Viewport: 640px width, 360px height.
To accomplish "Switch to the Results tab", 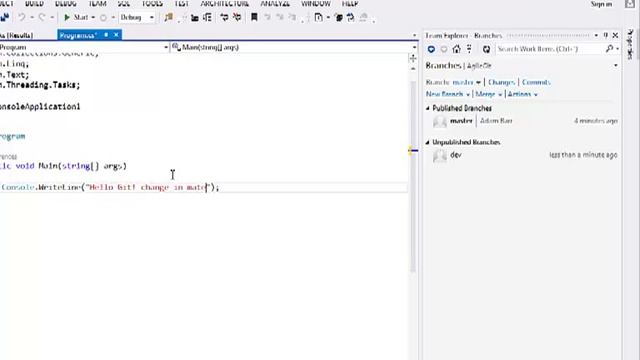I will tap(16, 35).
